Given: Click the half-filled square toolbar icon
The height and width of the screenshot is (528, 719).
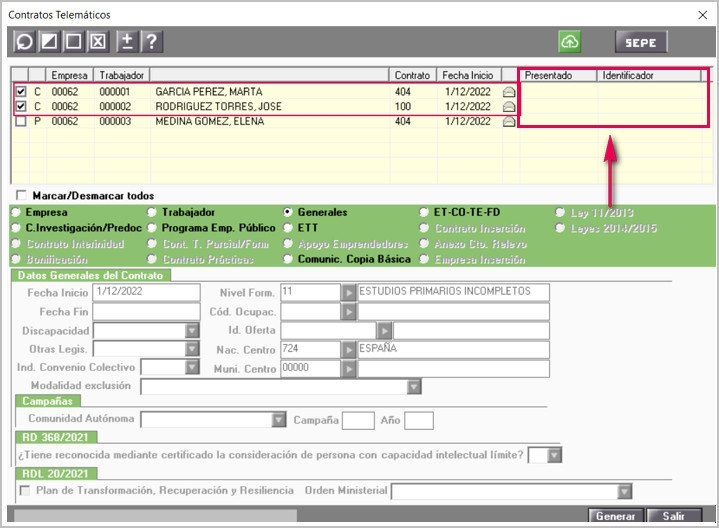Looking at the screenshot, I should click(x=49, y=42).
